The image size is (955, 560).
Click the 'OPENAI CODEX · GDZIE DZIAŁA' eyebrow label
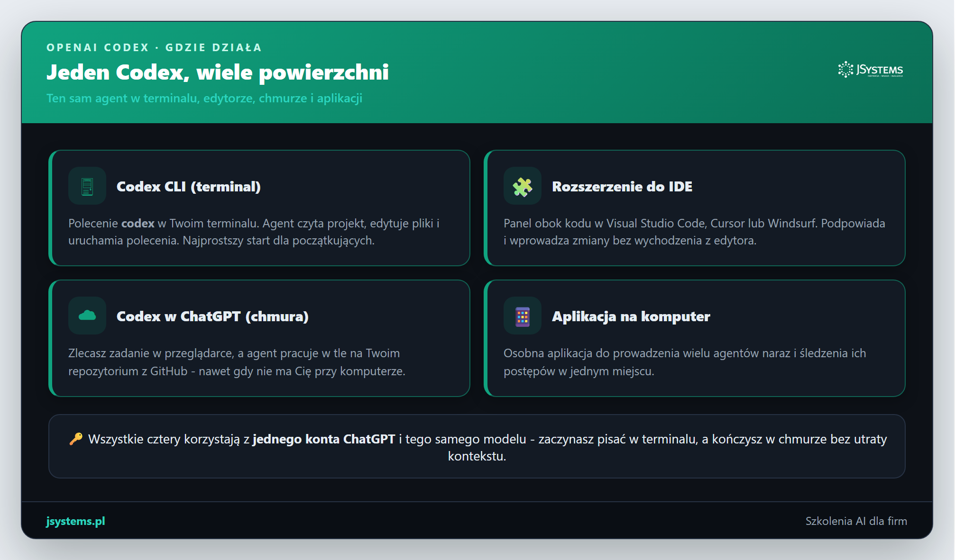[154, 47]
